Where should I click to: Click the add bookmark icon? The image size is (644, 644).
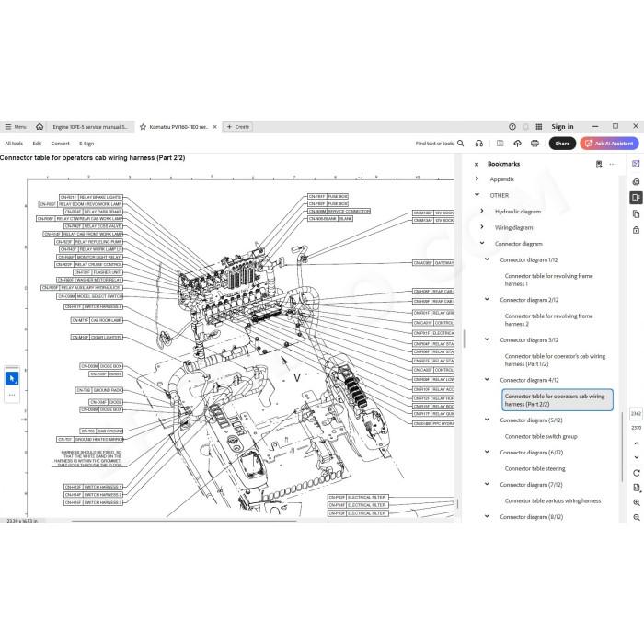click(599, 165)
